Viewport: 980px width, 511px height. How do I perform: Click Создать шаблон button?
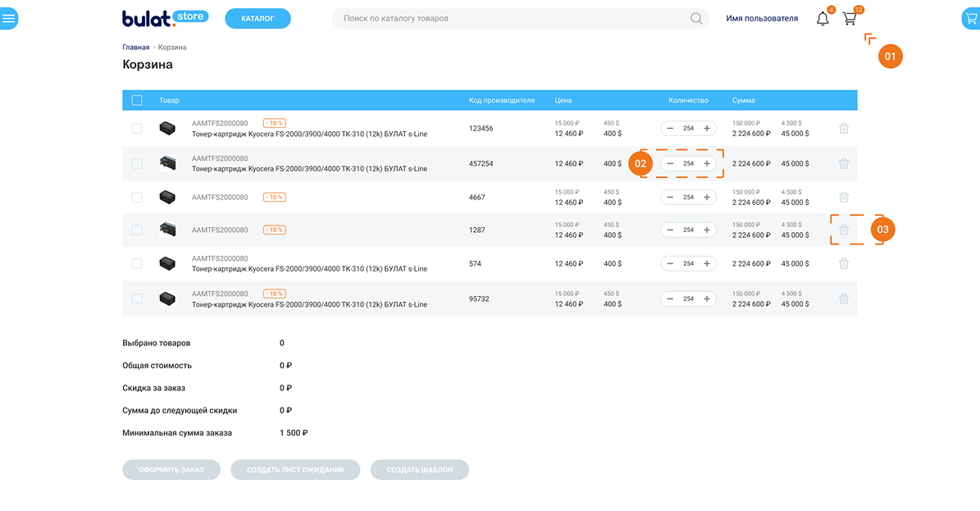(419, 470)
